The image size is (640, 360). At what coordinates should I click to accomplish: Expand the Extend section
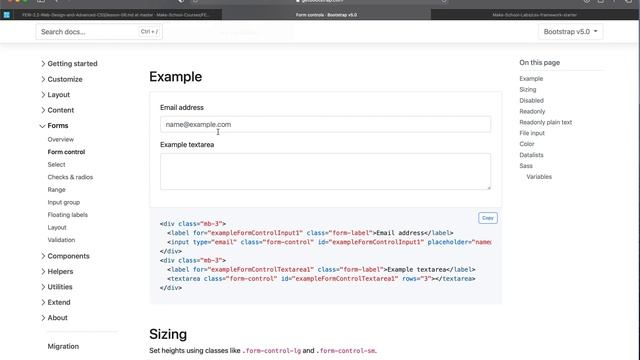pos(56,302)
